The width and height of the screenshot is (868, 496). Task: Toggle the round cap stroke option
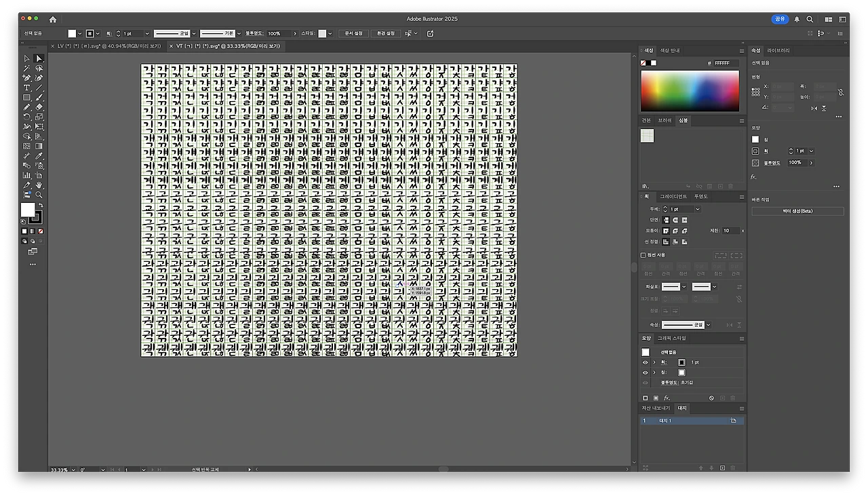(675, 220)
